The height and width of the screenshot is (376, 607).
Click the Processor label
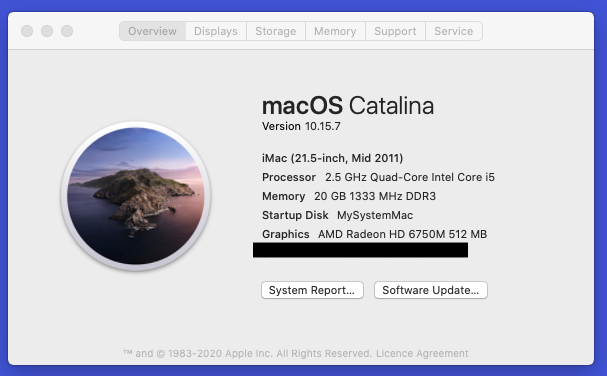289,177
